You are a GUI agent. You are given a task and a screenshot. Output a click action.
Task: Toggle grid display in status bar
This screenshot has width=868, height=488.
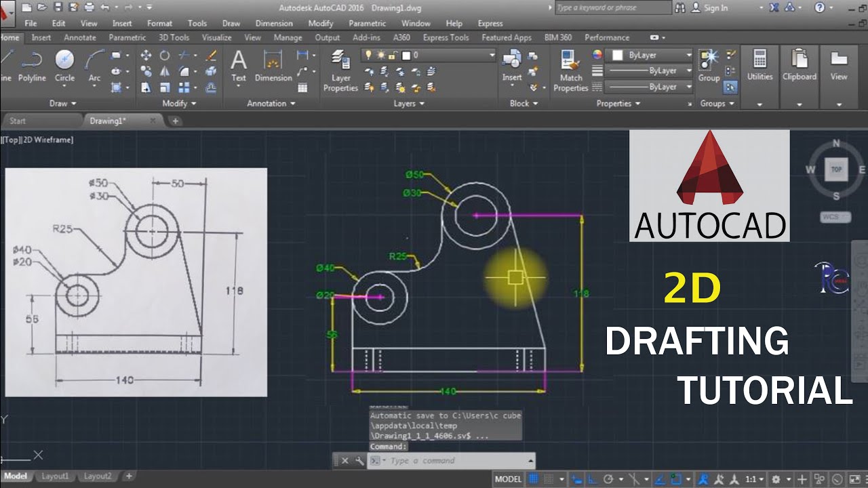[x=534, y=479]
